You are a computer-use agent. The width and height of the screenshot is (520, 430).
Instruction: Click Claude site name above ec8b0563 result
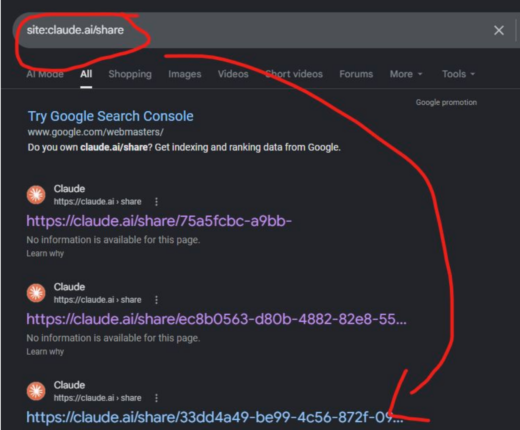69,287
